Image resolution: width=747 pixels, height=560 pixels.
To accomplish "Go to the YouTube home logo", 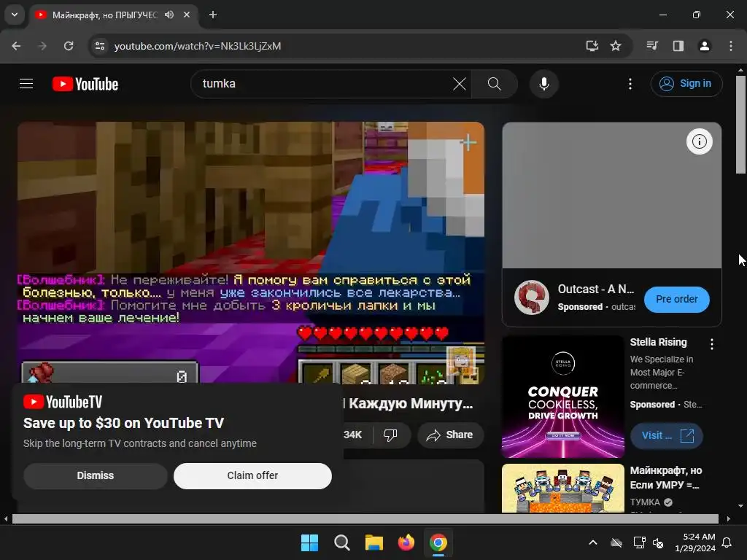I will pos(85,84).
